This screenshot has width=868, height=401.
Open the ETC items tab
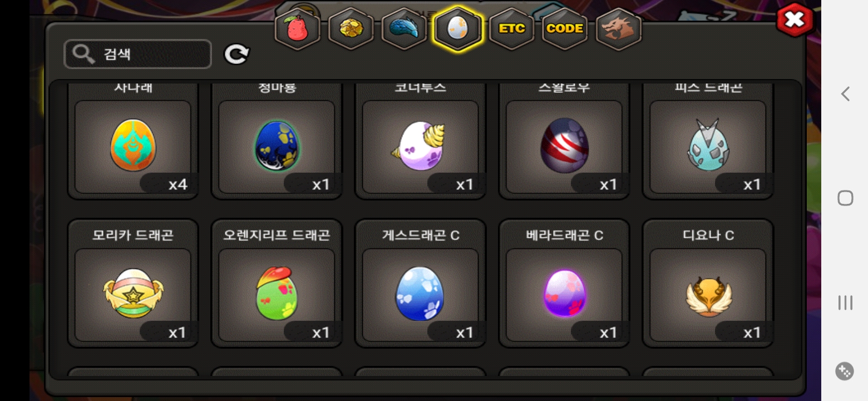pyautogui.click(x=511, y=29)
